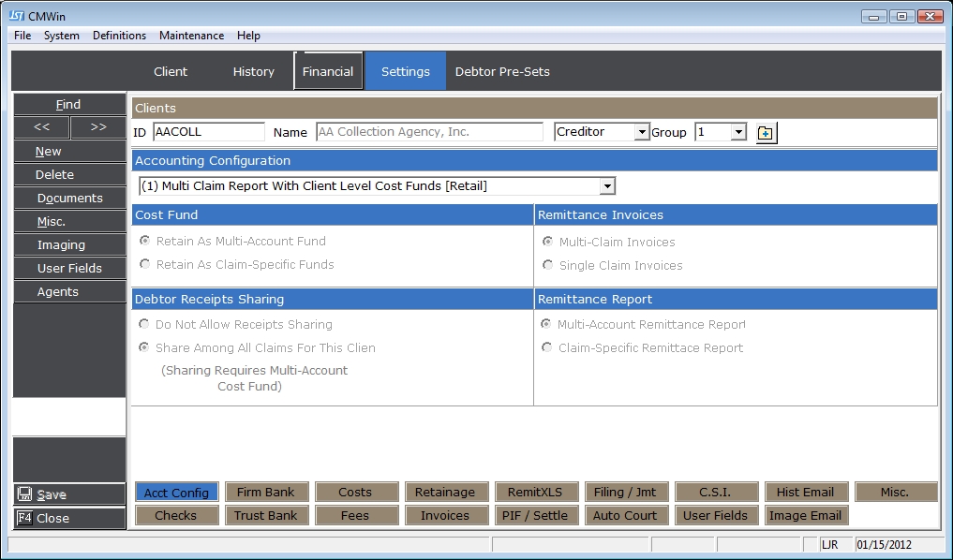Click the Firm Bank button
Image resolution: width=953 pixels, height=560 pixels.
click(x=265, y=492)
